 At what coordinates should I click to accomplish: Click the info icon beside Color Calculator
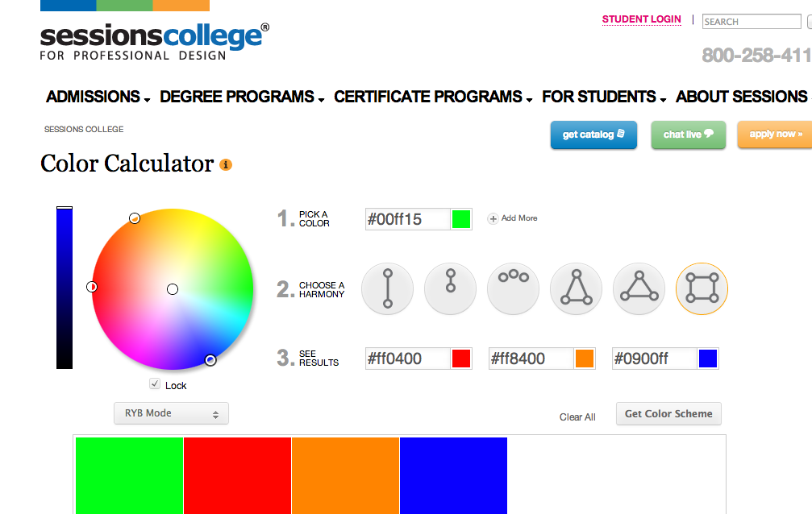226,165
